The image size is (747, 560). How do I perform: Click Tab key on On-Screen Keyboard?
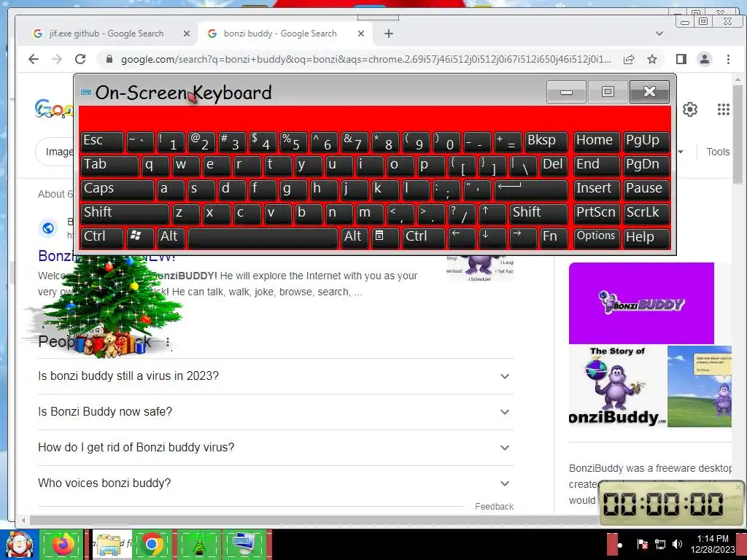tap(109, 166)
